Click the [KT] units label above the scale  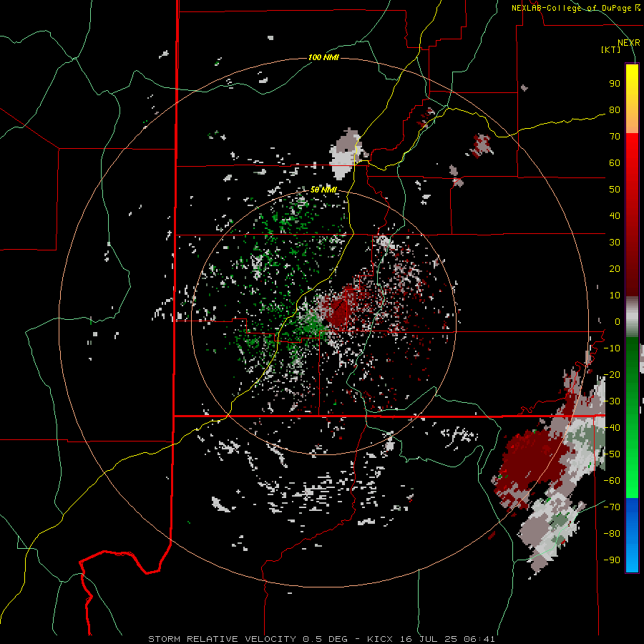click(611, 49)
